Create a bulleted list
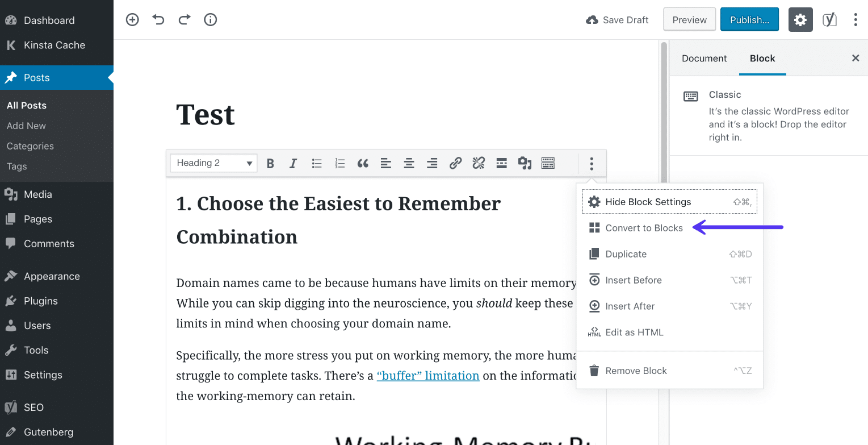Screen dimensions: 868x445 coord(316,163)
